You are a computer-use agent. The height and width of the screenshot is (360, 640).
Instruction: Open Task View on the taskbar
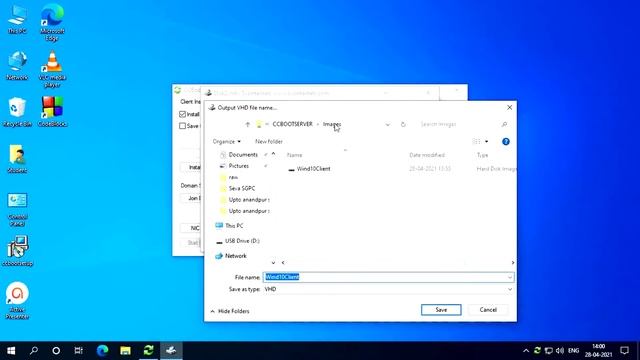[x=78, y=351]
